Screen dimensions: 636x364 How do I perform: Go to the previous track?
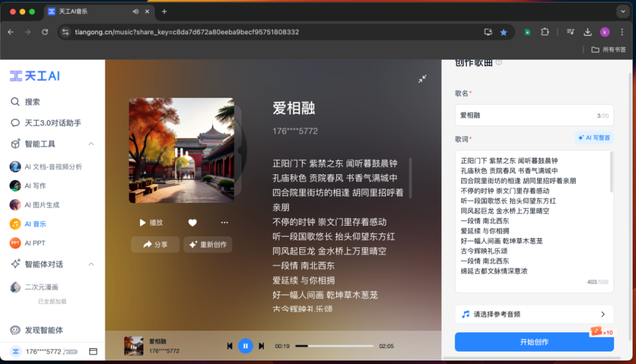pyautogui.click(x=230, y=346)
